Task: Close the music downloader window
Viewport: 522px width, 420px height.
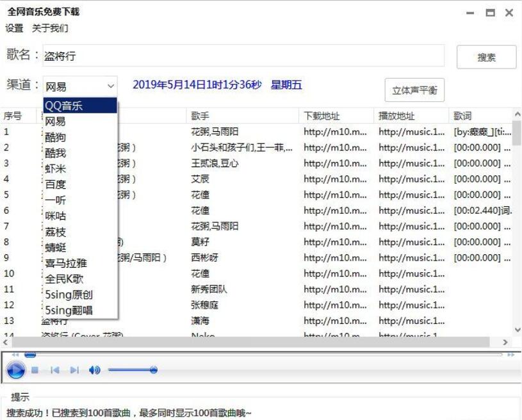Action: click(509, 13)
